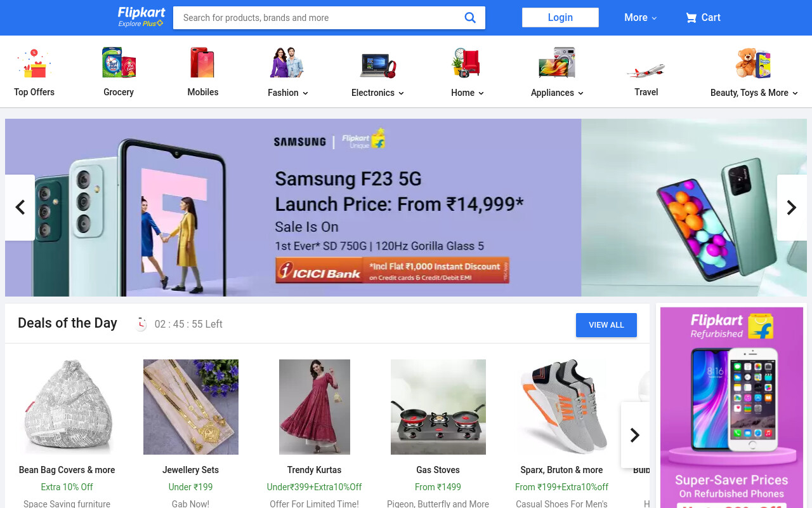Click 'From ₹1499' offer text
Screen dimensions: 812x508
[438, 487]
